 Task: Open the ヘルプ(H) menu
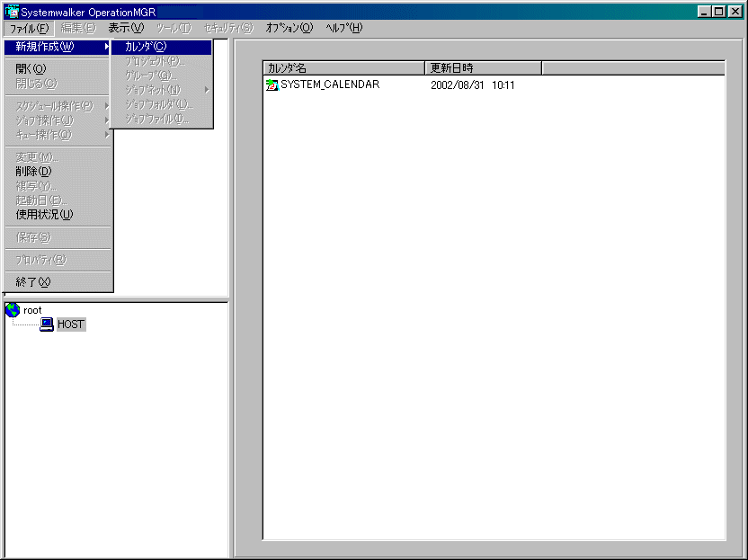click(x=344, y=28)
